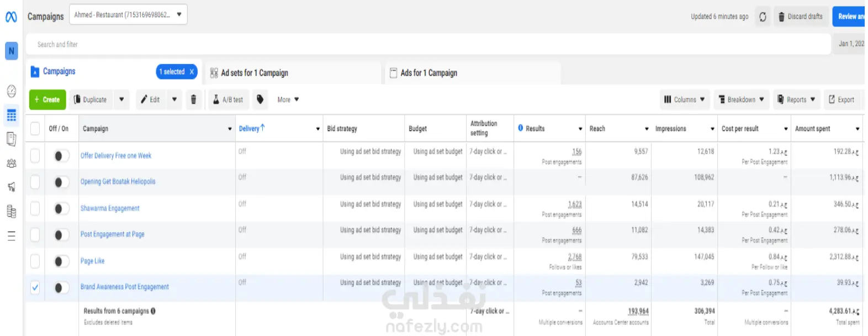
Task: Open the Columns dropdown
Action: [x=685, y=99]
